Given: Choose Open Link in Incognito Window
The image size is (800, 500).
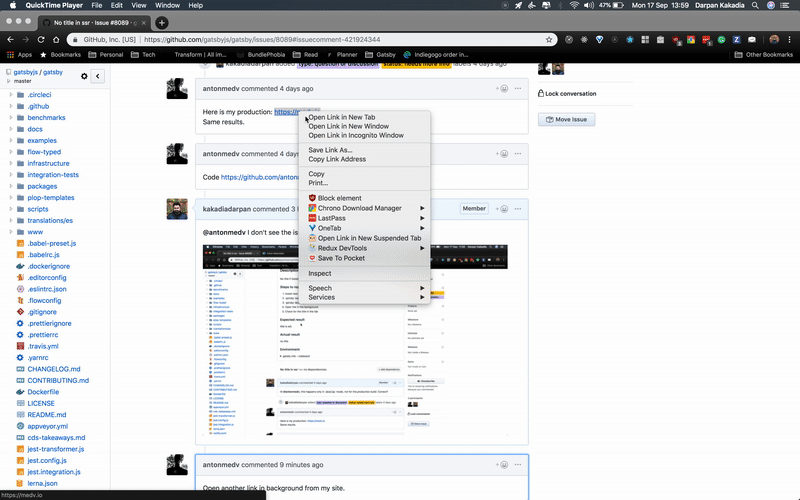Looking at the screenshot, I should tap(365, 135).
